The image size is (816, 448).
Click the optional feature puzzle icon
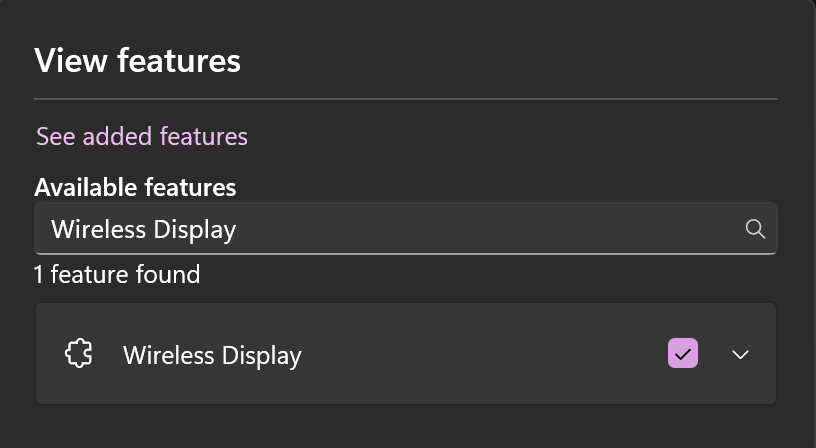point(78,354)
